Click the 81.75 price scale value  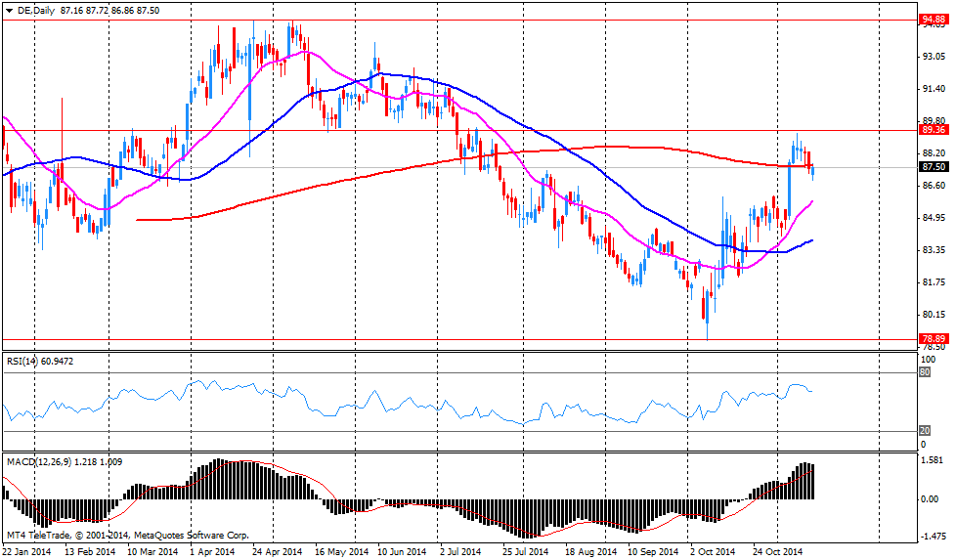coord(934,282)
